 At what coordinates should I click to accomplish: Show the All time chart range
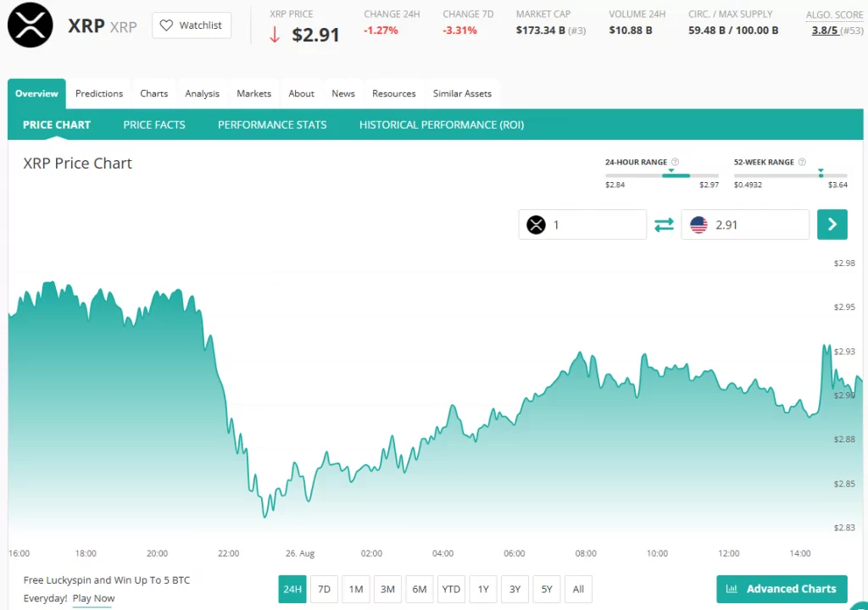coord(578,589)
